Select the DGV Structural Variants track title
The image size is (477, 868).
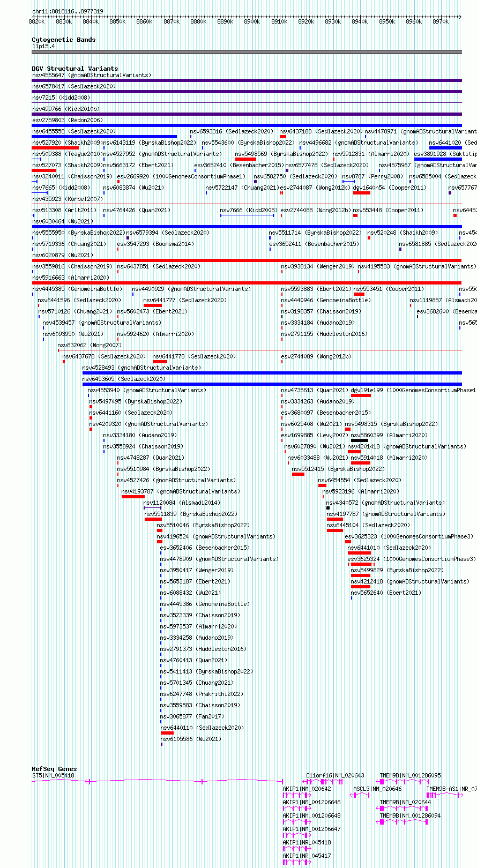74,69
